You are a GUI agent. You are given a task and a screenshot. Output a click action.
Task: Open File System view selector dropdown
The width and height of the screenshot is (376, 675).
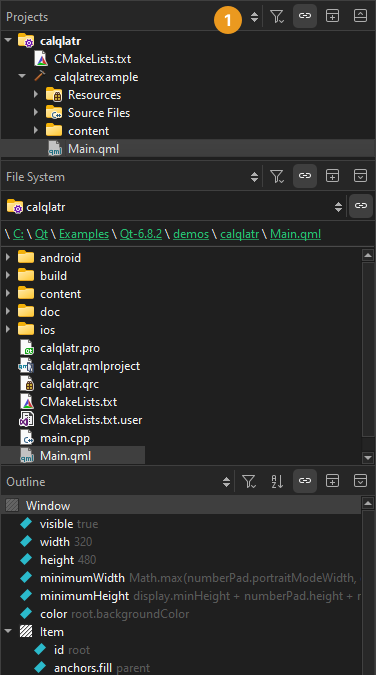pyautogui.click(x=255, y=177)
